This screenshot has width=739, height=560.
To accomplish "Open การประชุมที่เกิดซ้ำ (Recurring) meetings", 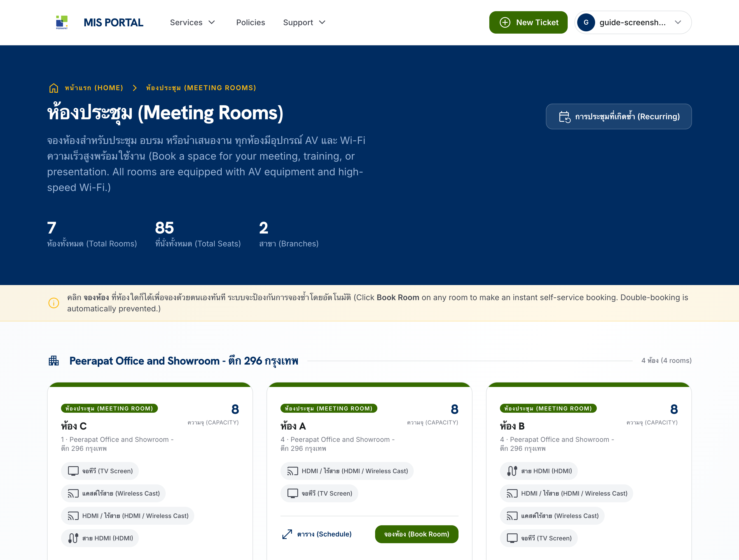I will point(618,116).
